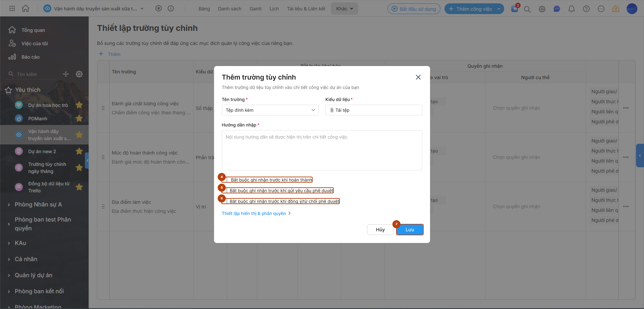Click Thêm to add custom field

(x=110, y=54)
